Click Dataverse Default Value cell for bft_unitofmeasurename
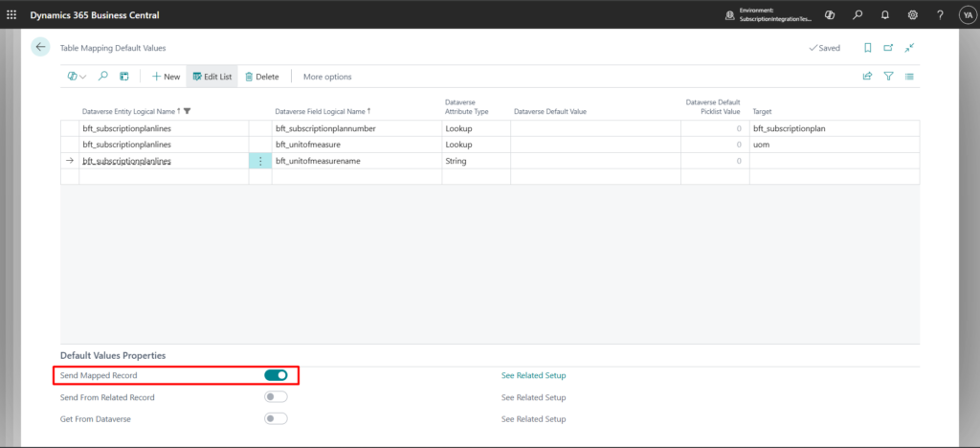This screenshot has height=448, width=980. pos(593,161)
